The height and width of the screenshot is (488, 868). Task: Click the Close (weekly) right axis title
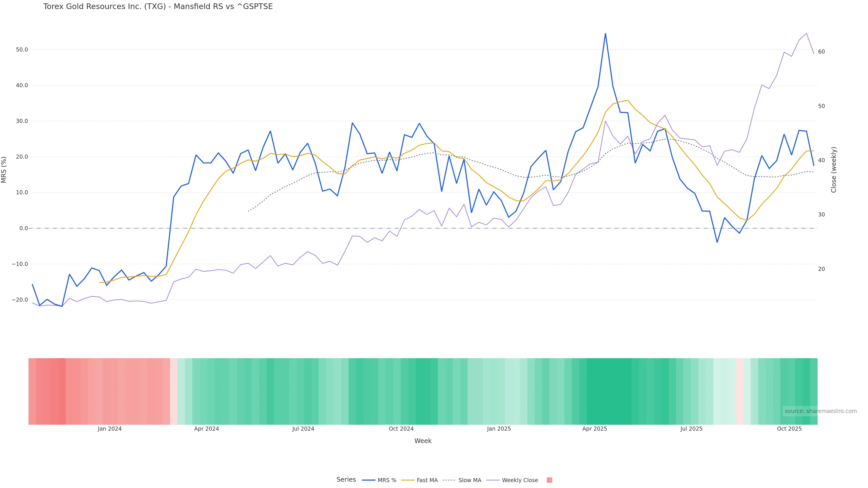click(834, 170)
